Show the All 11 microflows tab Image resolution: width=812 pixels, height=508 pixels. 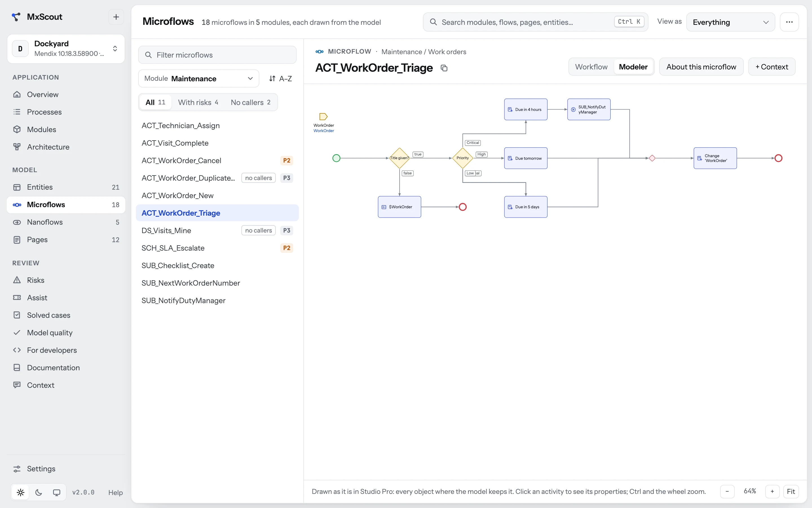point(155,102)
